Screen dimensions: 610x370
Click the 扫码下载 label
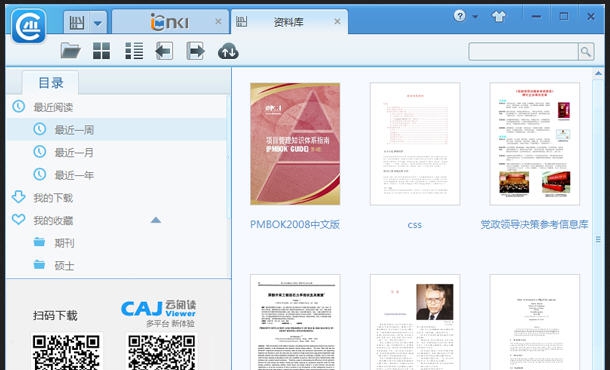coord(55,315)
